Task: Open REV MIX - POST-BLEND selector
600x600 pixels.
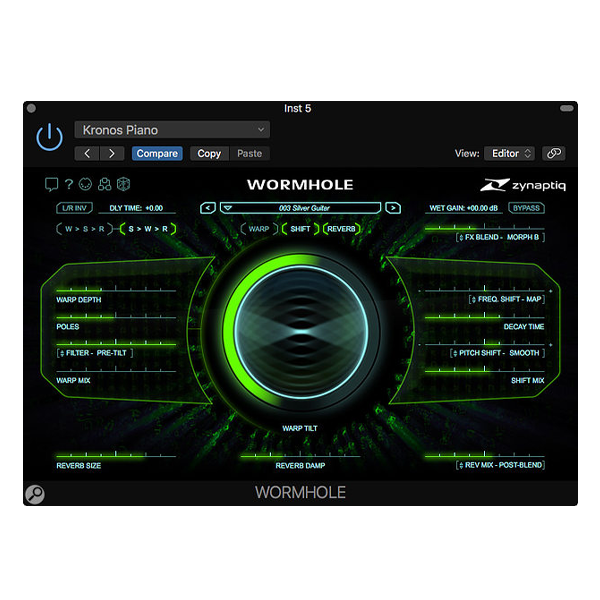Action: click(500, 465)
